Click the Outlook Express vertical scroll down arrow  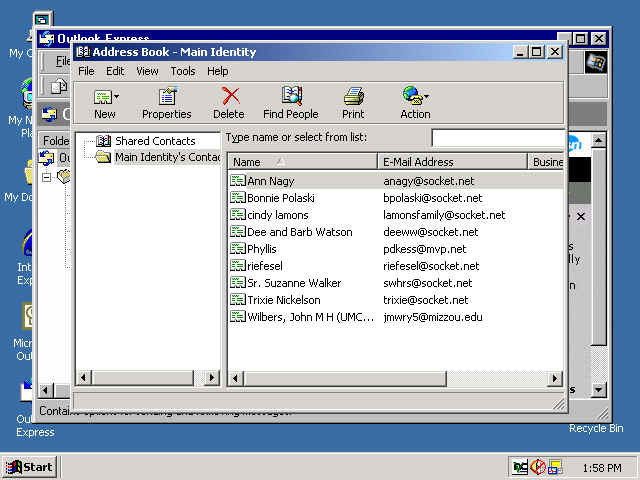point(598,390)
